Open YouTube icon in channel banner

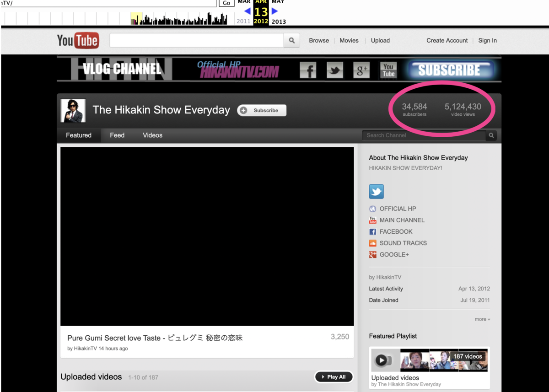coord(388,70)
